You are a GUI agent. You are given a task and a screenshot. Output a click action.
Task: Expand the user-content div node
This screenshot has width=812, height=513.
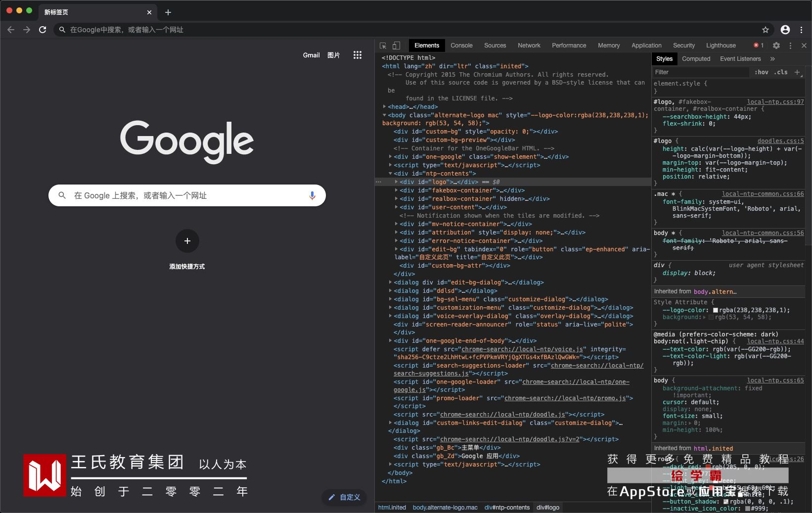pyautogui.click(x=396, y=207)
